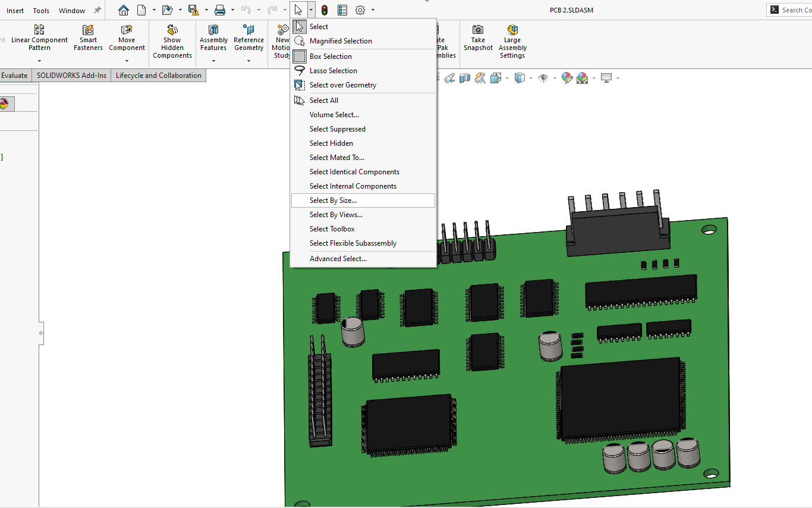Open the Options gear dropdown arrow
Viewport: 812px width, 508px height.
pos(373,10)
